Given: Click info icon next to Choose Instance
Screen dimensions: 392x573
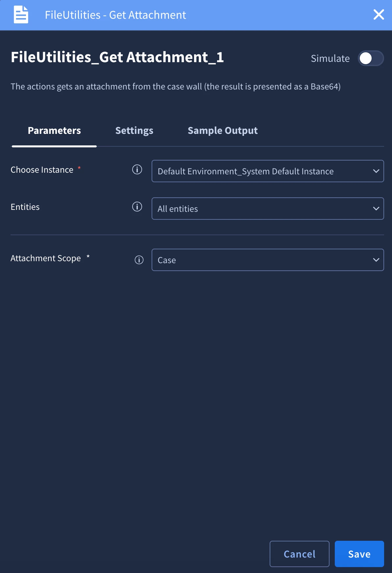Looking at the screenshot, I should 137,169.
